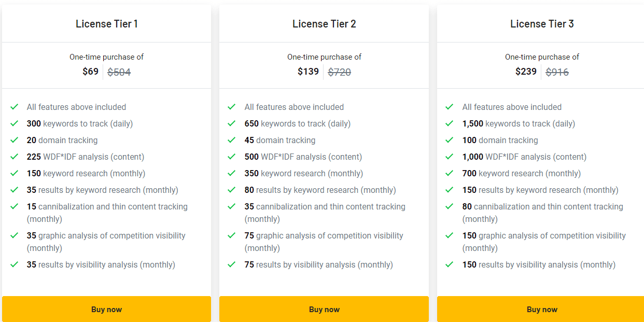Click checkmark beside 45 domain tracking
The height and width of the screenshot is (322, 644).
(232, 140)
